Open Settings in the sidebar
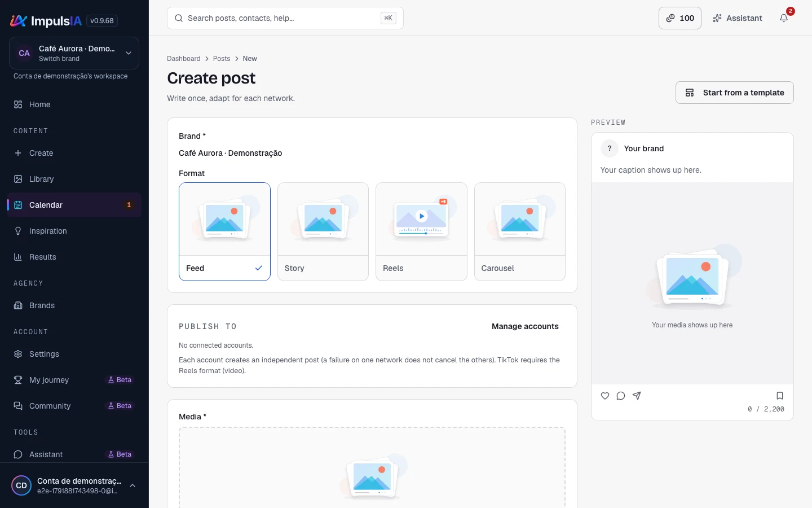The height and width of the screenshot is (508, 812). 74,354
